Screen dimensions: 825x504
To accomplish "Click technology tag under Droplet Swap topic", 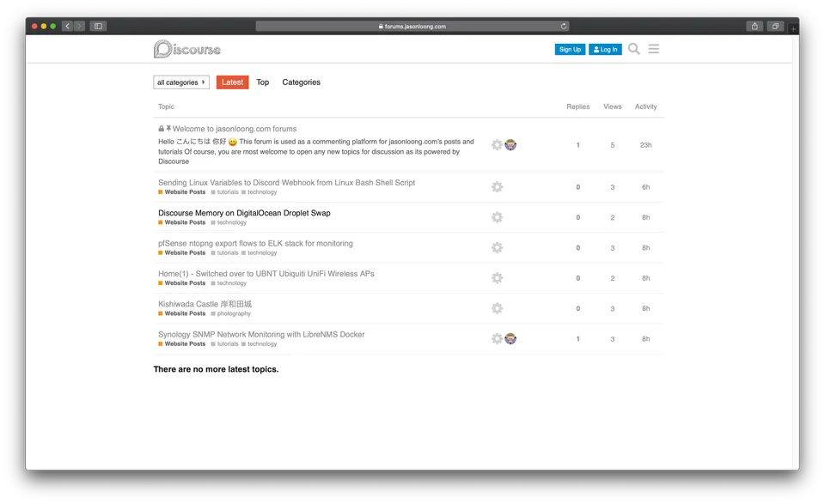I will click(x=229, y=223).
